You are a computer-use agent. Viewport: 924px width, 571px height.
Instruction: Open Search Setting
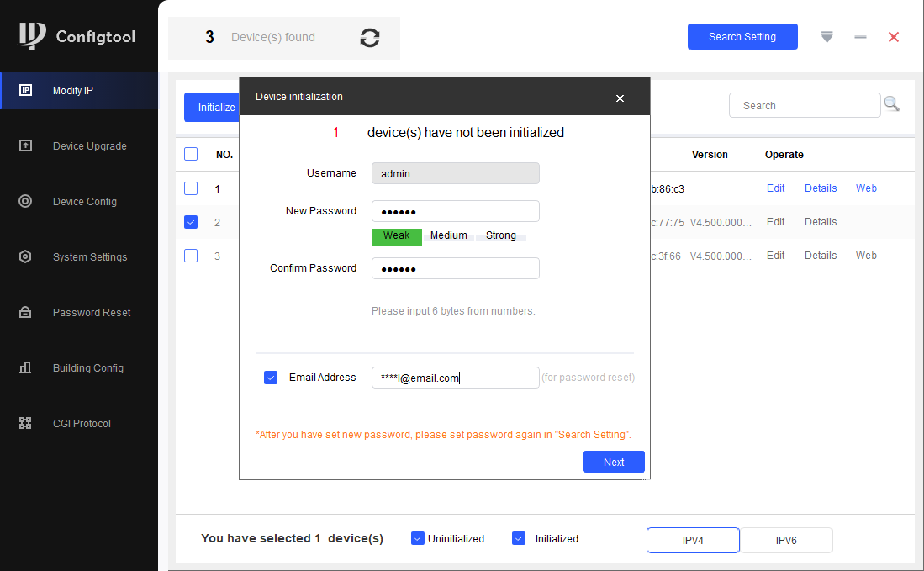pos(742,37)
